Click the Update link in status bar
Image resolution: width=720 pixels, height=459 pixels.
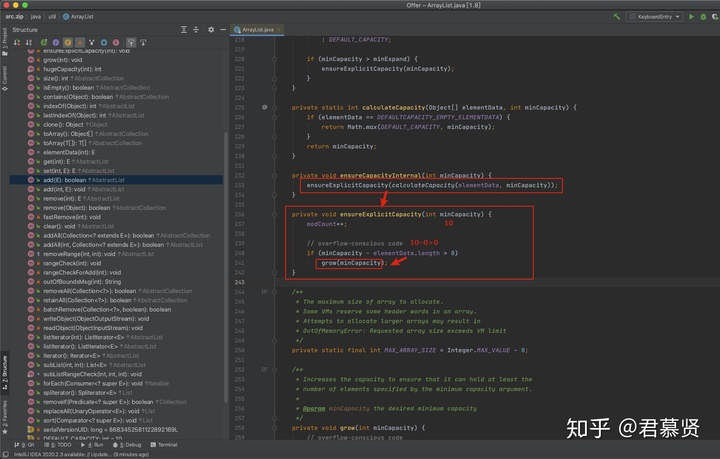(x=99, y=454)
